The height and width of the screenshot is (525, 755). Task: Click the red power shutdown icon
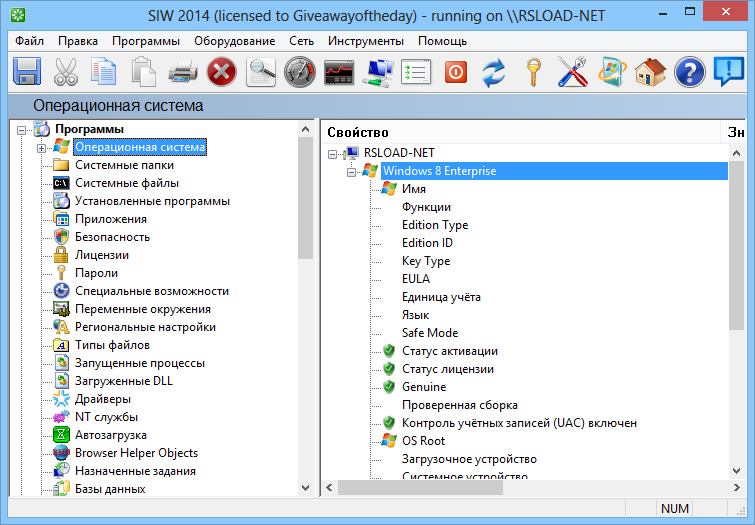[x=456, y=72]
